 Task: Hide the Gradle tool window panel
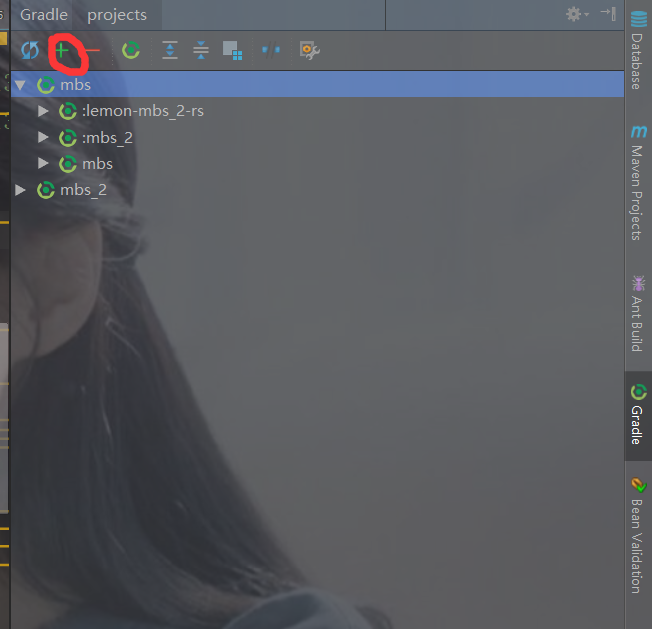pyautogui.click(x=608, y=14)
